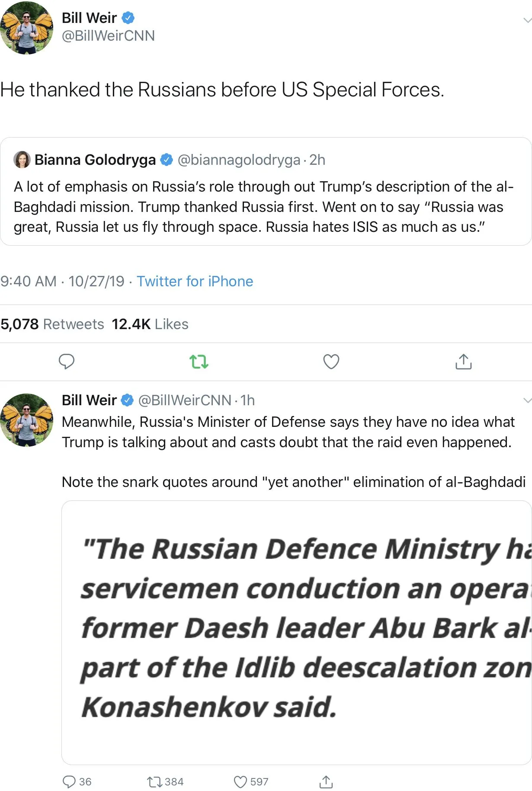
Task: Like the follow-up tweet with 597 likes
Action: (x=240, y=781)
